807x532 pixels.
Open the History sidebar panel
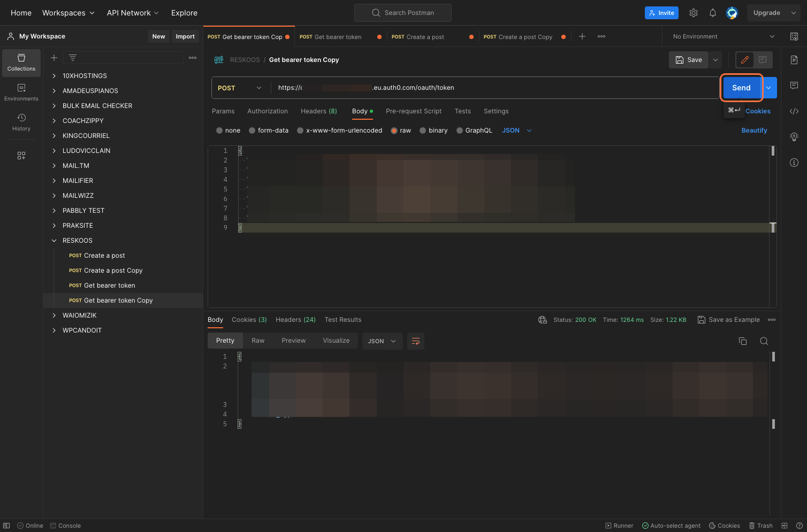[x=21, y=122]
